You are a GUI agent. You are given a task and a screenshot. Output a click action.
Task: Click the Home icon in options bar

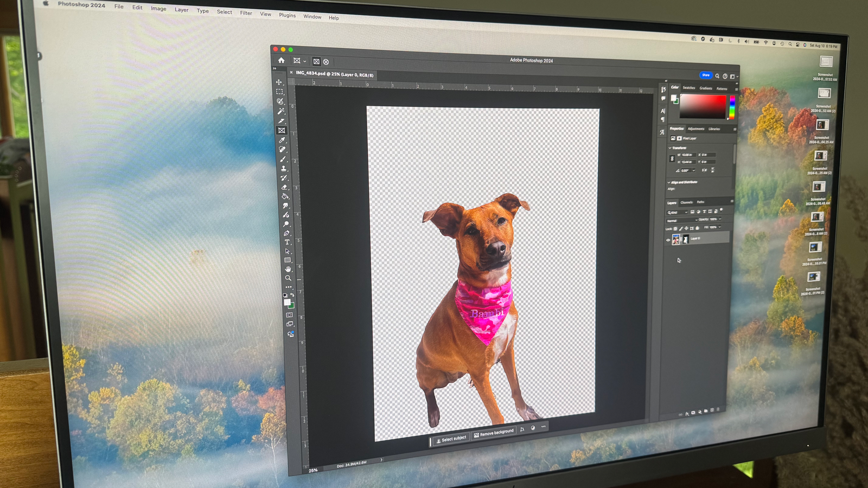[x=281, y=60]
